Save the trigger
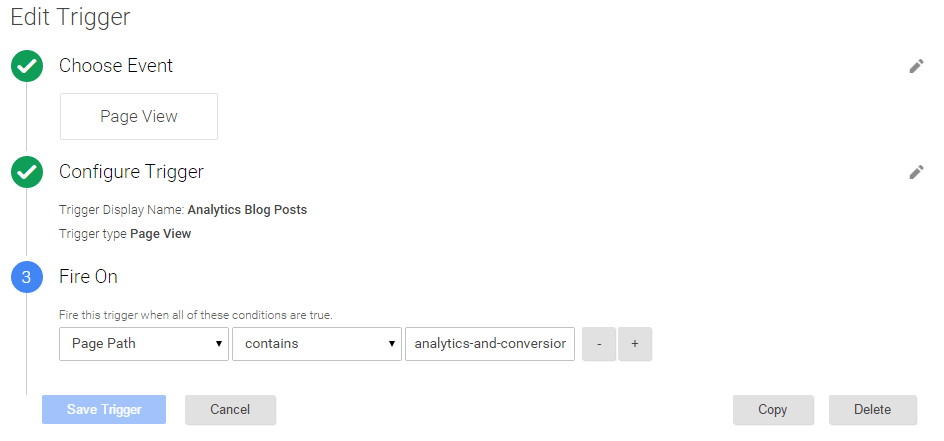 [104, 410]
